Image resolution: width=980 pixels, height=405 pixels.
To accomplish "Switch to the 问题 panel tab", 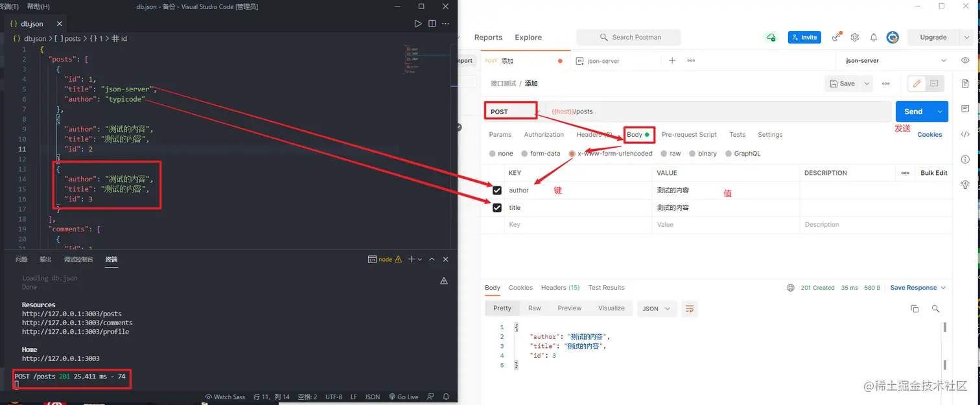I will 21,259.
